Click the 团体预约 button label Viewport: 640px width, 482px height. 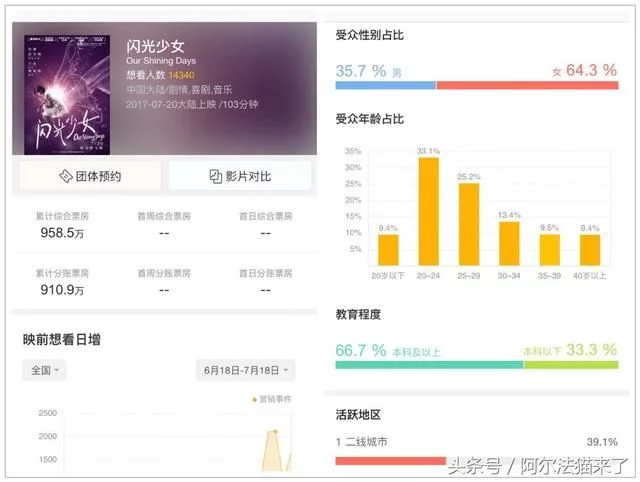[98, 176]
